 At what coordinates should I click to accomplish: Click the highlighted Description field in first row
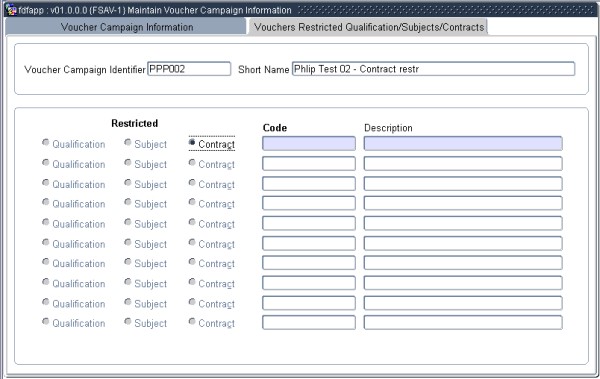463,144
